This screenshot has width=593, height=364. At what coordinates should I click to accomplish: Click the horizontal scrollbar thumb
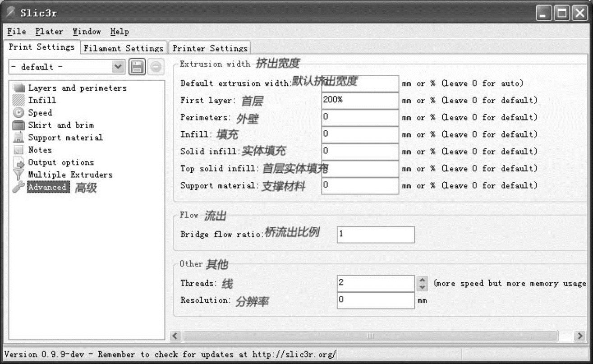coord(370,336)
